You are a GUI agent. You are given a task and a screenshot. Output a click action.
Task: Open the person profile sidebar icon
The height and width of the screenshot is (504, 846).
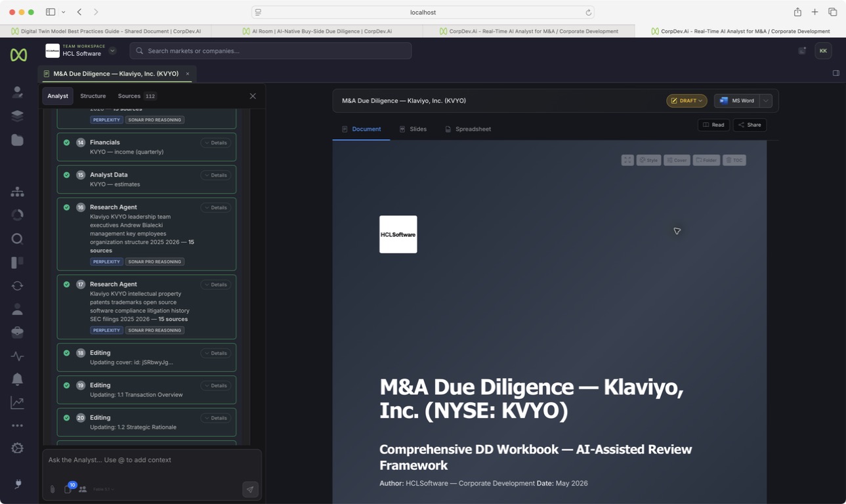pyautogui.click(x=18, y=309)
